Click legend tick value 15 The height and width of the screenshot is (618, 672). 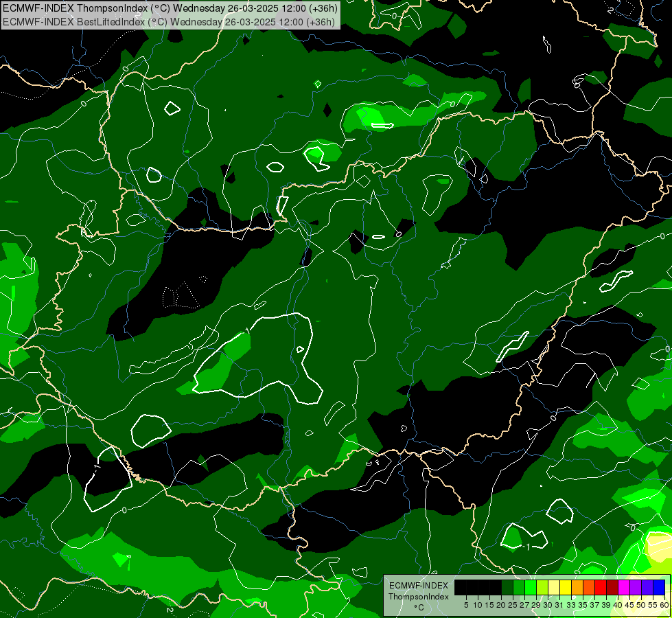(x=490, y=605)
